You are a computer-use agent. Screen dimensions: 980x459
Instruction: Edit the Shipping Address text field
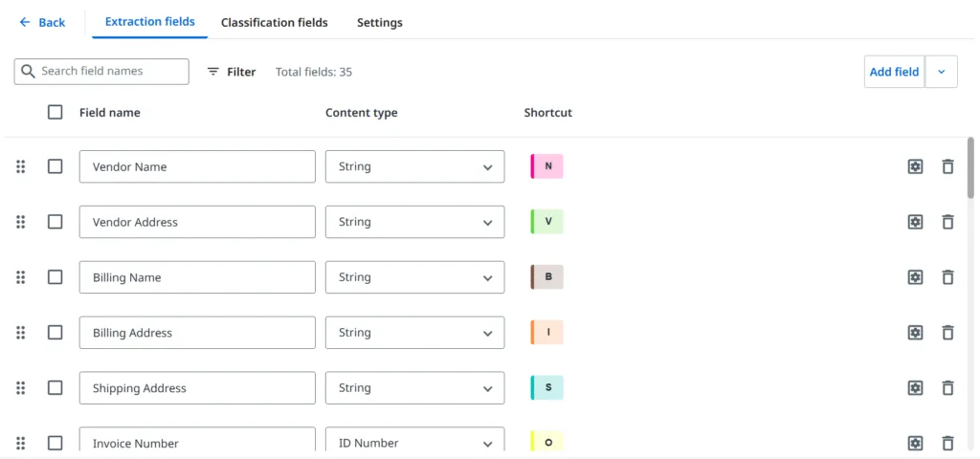pos(197,388)
